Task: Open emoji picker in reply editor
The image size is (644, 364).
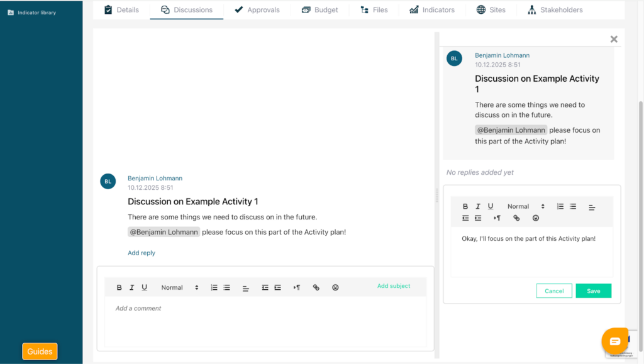Action: (536, 218)
